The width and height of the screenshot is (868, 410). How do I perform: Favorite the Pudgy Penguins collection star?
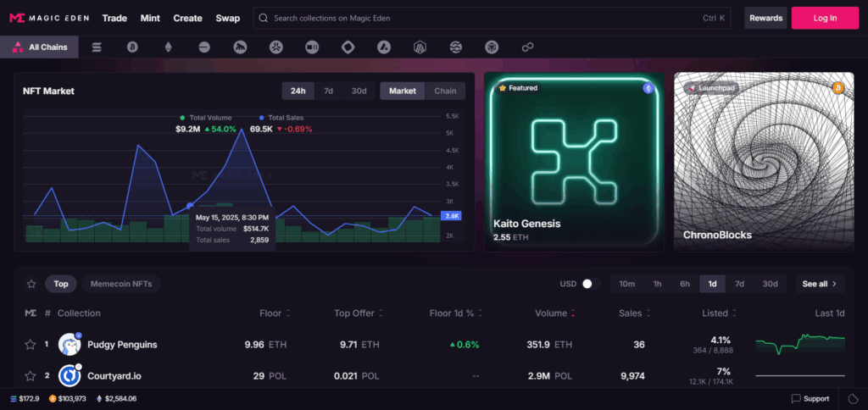[31, 345]
